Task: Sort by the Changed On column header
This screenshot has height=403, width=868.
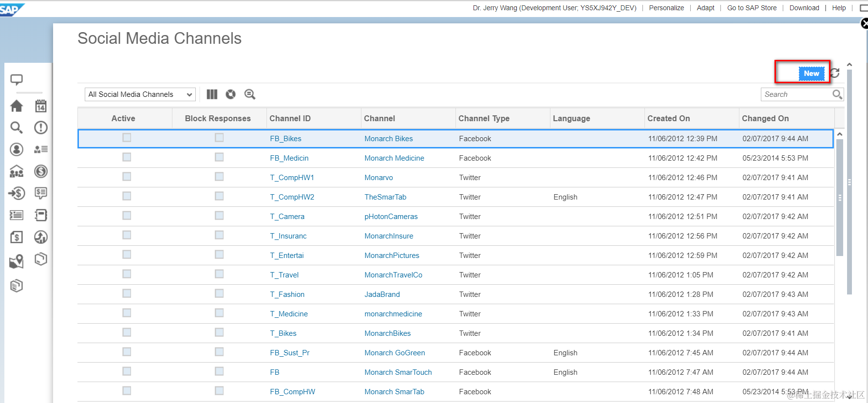Action: click(x=787, y=118)
